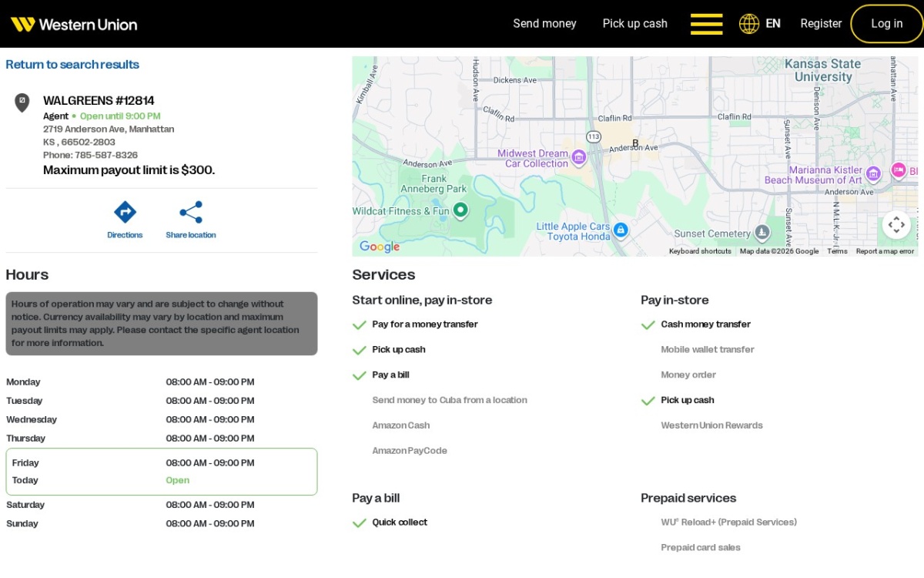Click Frank Anneberg Park on map
Image resolution: width=924 pixels, height=578 pixels.
point(434,183)
